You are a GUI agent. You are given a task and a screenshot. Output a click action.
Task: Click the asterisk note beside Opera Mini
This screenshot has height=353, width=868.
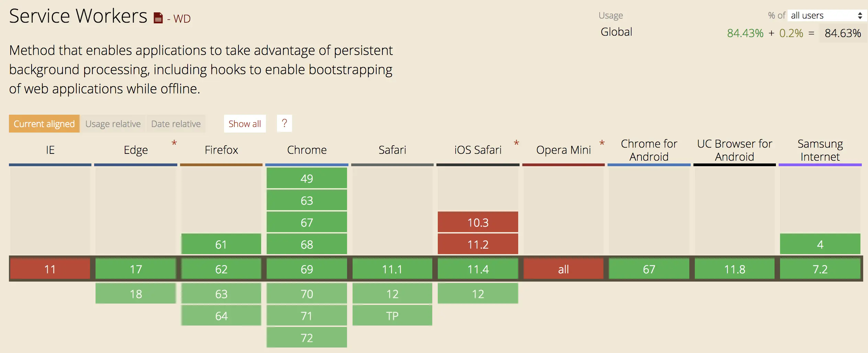[602, 143]
